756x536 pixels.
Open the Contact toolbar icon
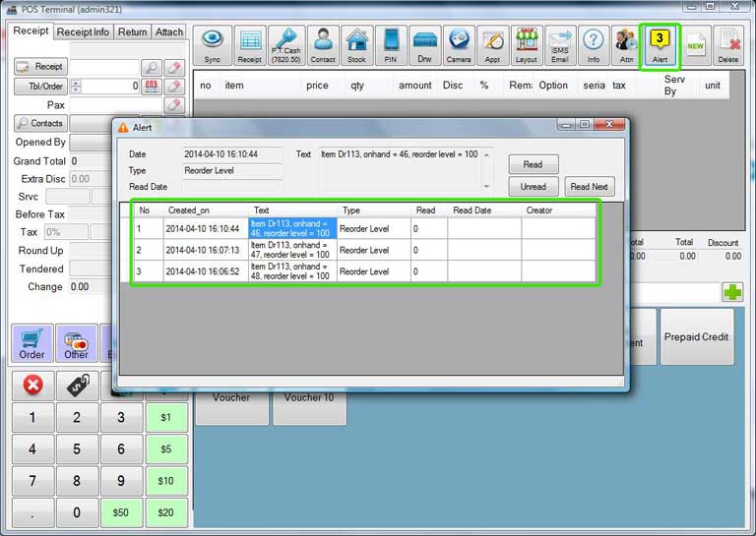[323, 45]
